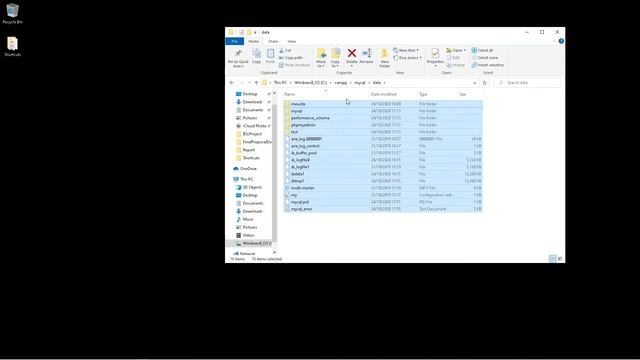
Task: Click Invert selection in the ribbon
Action: click(x=488, y=65)
